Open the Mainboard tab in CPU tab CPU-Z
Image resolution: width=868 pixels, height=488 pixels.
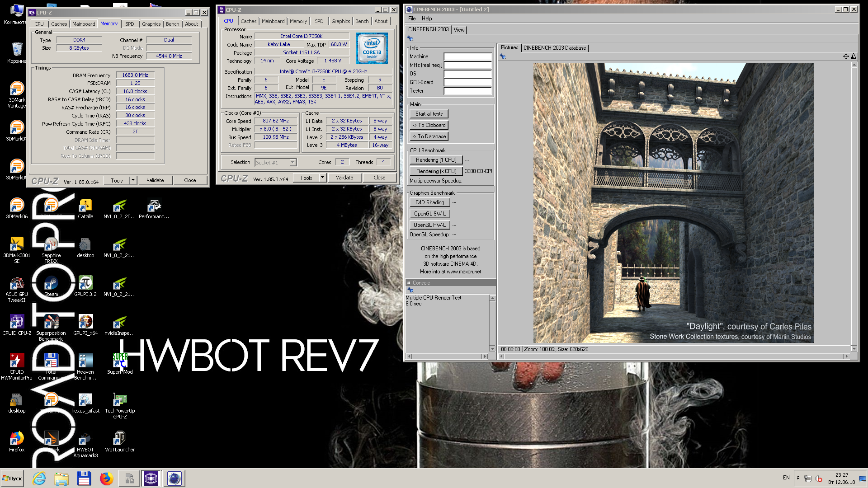(273, 21)
